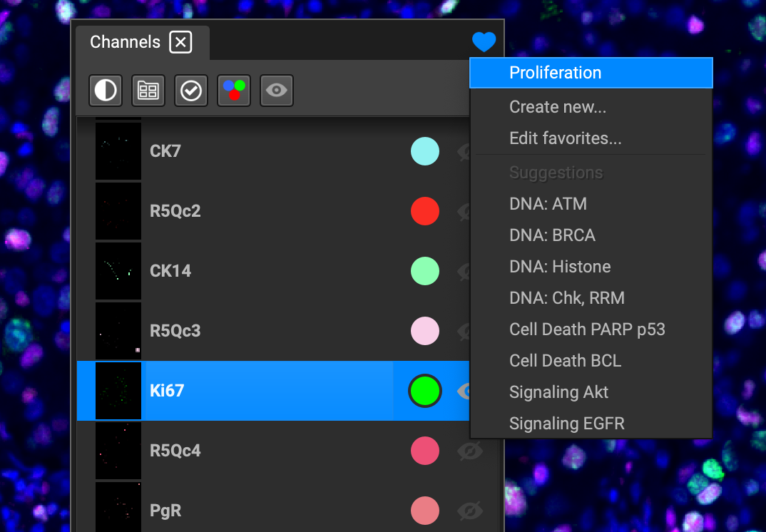This screenshot has height=532, width=766.
Task: Select the R5Qc3 channel name
Action: point(175,331)
